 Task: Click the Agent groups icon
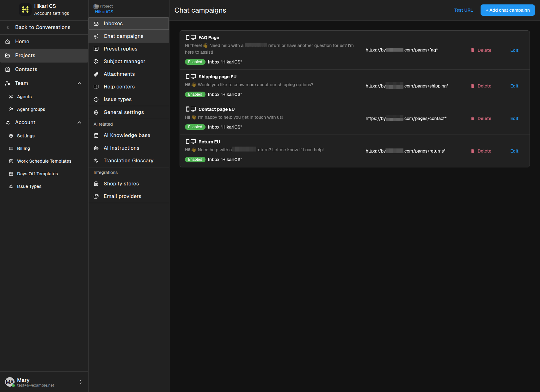pyautogui.click(x=11, y=109)
